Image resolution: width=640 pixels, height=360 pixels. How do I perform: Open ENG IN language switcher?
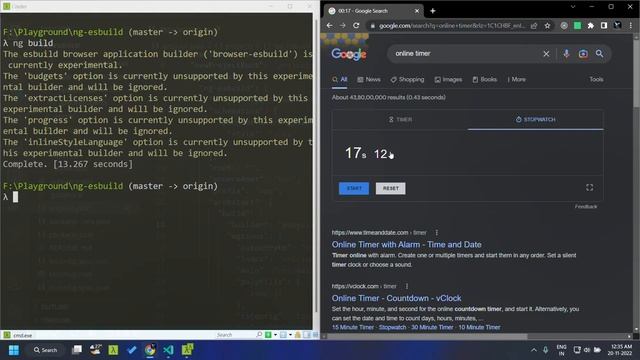tap(562, 350)
